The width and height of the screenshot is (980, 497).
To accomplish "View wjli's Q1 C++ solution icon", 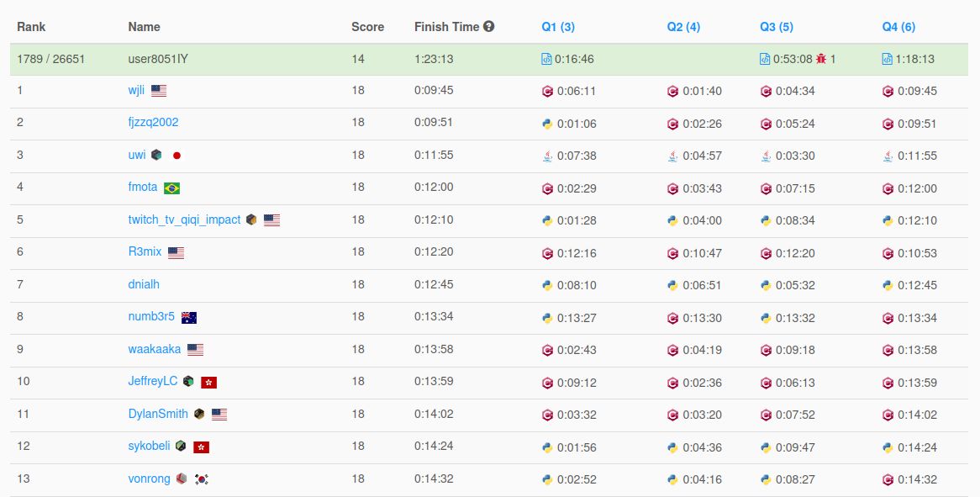I will pos(547,92).
